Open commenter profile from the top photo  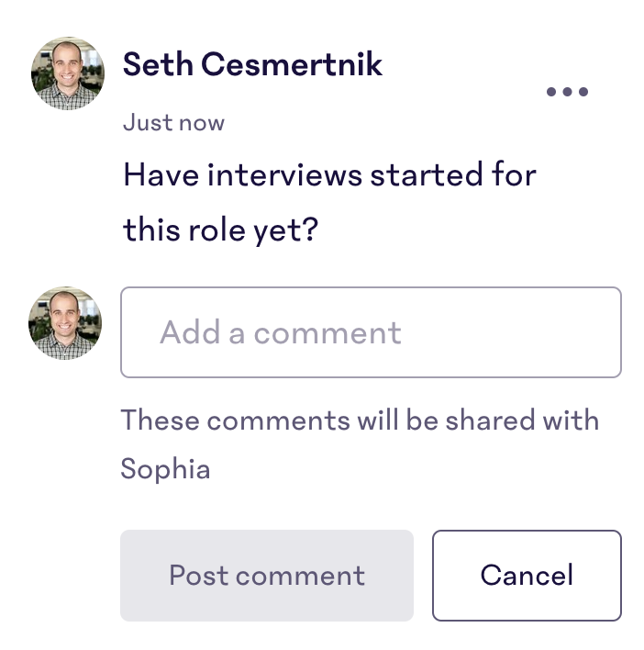[68, 73]
